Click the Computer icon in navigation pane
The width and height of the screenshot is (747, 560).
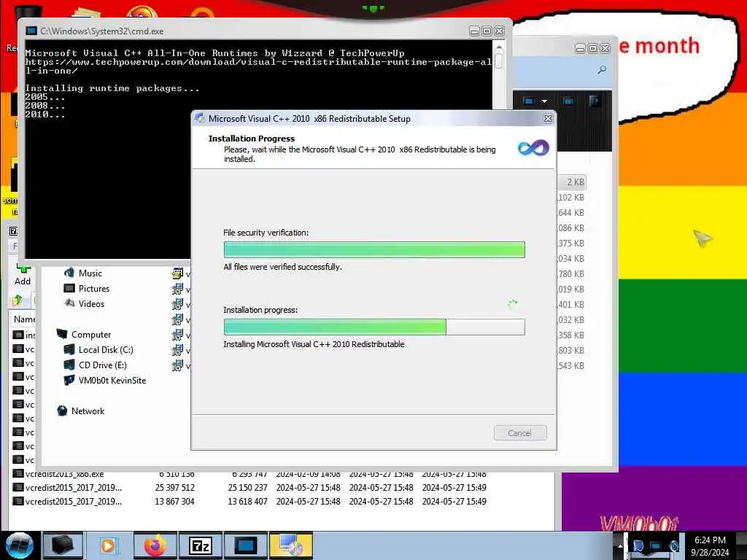(62, 334)
